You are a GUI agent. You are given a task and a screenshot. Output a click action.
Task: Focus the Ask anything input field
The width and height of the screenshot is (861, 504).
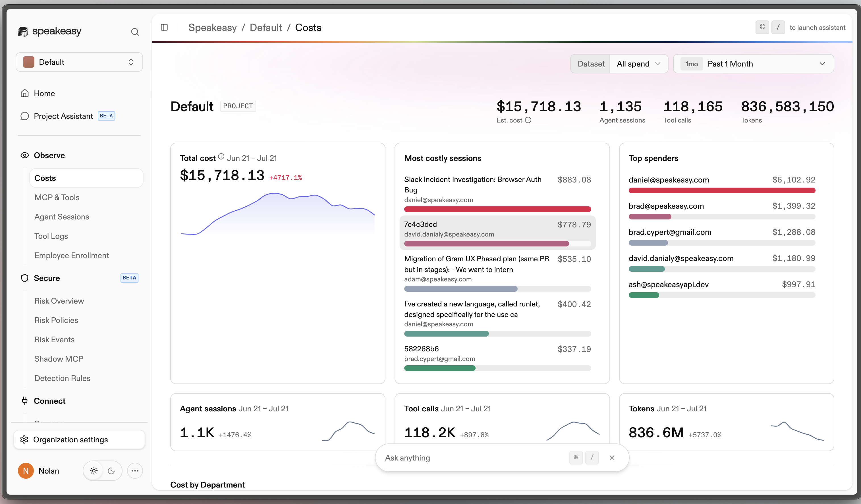pyautogui.click(x=475, y=458)
